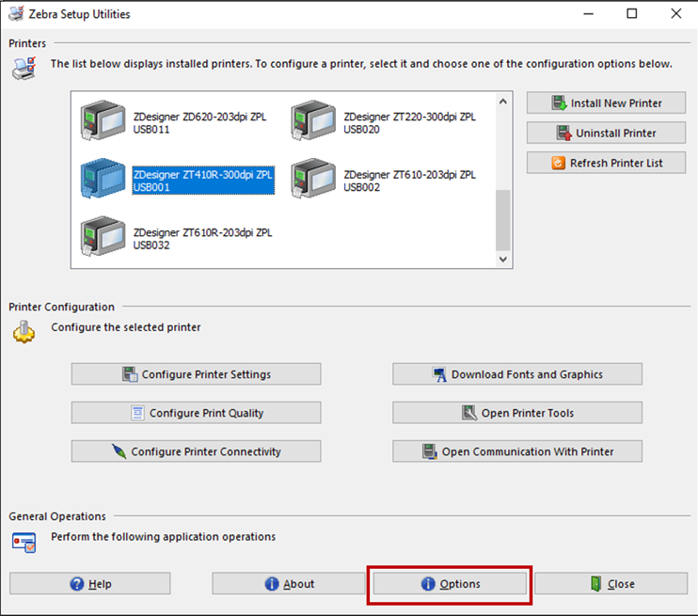The height and width of the screenshot is (616, 698).
Task: Close window using title bar X
Action: (675, 14)
